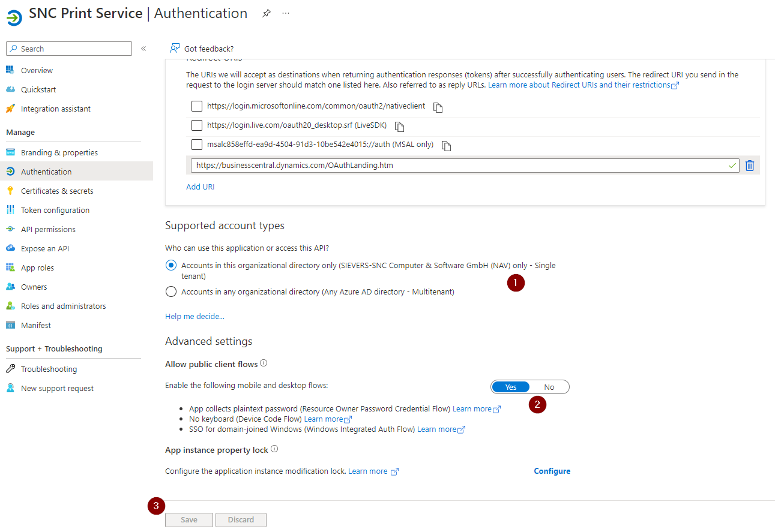
Task: Switch public client flows to No
Action: click(549, 387)
